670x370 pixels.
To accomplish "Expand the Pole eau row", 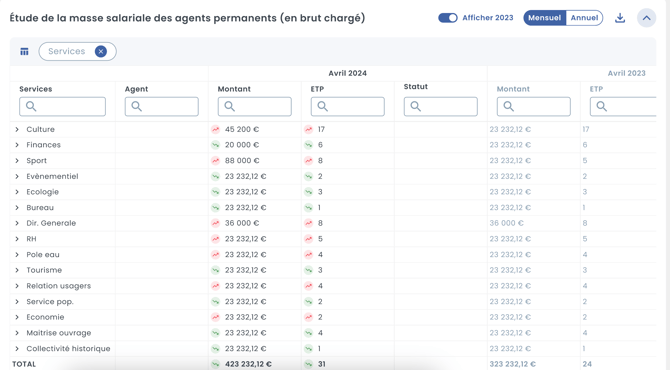I will [x=17, y=255].
